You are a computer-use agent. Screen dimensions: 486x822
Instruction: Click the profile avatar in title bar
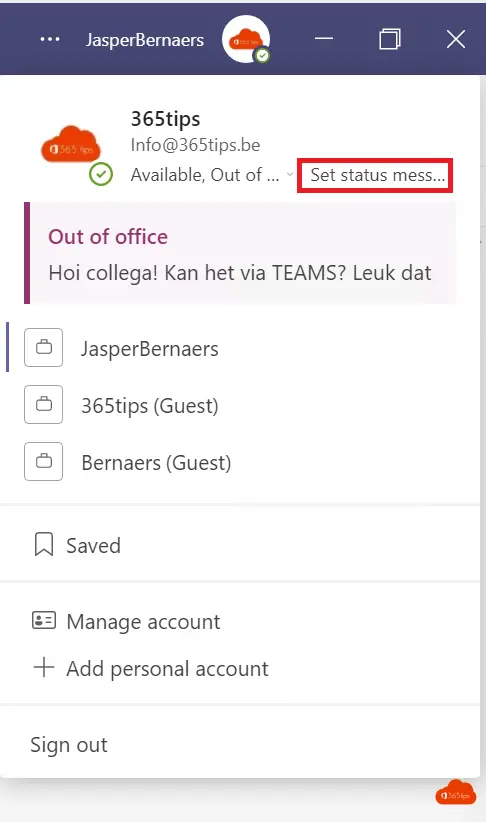click(x=246, y=39)
